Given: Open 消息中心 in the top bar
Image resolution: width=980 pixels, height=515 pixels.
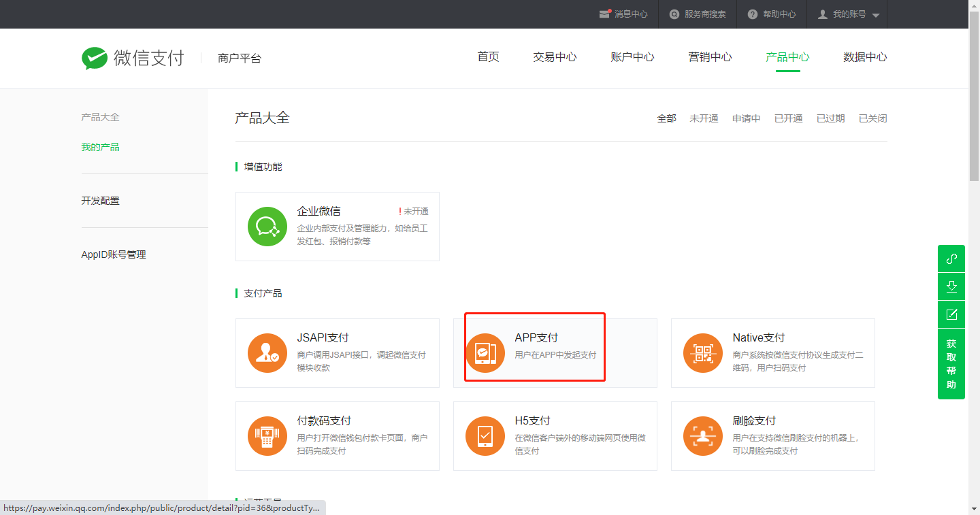Looking at the screenshot, I should point(623,14).
